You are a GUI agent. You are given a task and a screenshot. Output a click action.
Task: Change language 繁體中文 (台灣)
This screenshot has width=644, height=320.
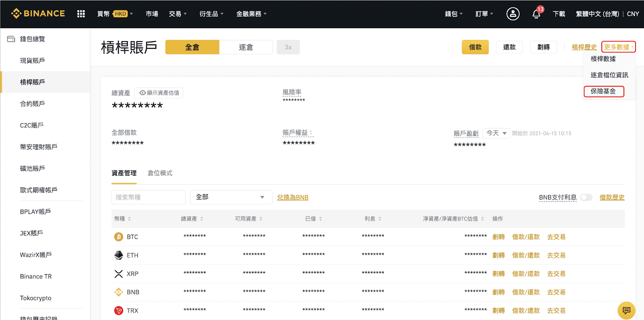[x=597, y=14]
